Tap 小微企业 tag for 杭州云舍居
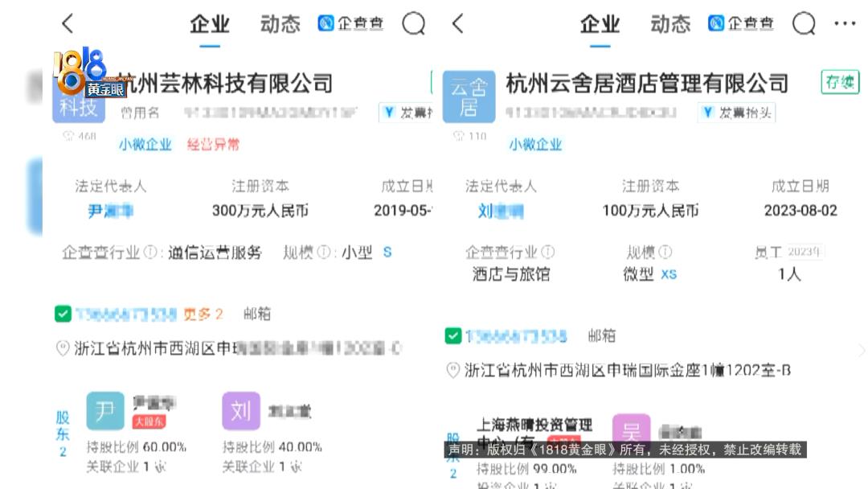Screen dimensions: 868x489 (535, 145)
